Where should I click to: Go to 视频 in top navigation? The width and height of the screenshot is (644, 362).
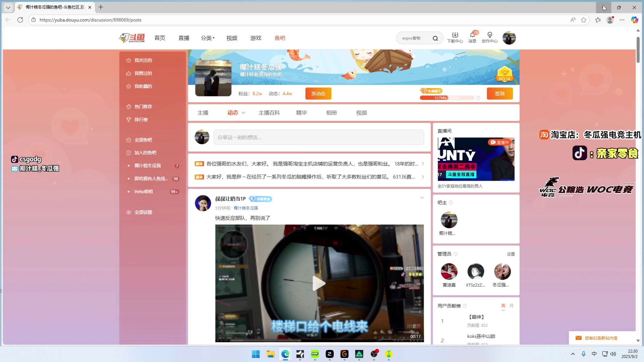pos(232,38)
